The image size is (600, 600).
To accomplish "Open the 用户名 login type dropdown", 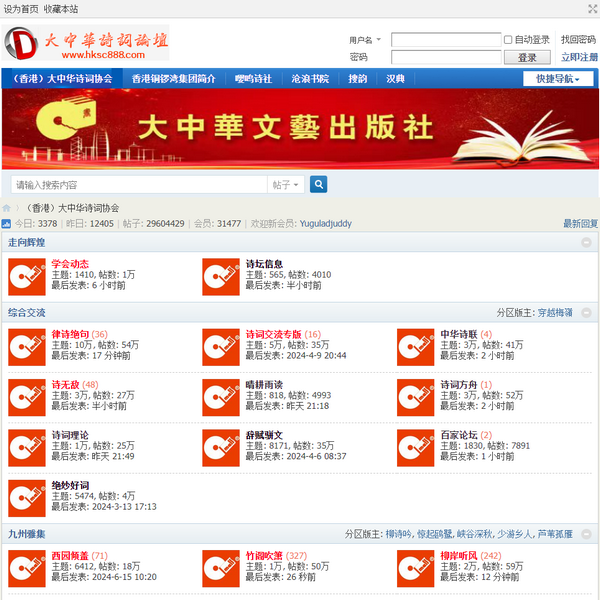I will [365, 40].
